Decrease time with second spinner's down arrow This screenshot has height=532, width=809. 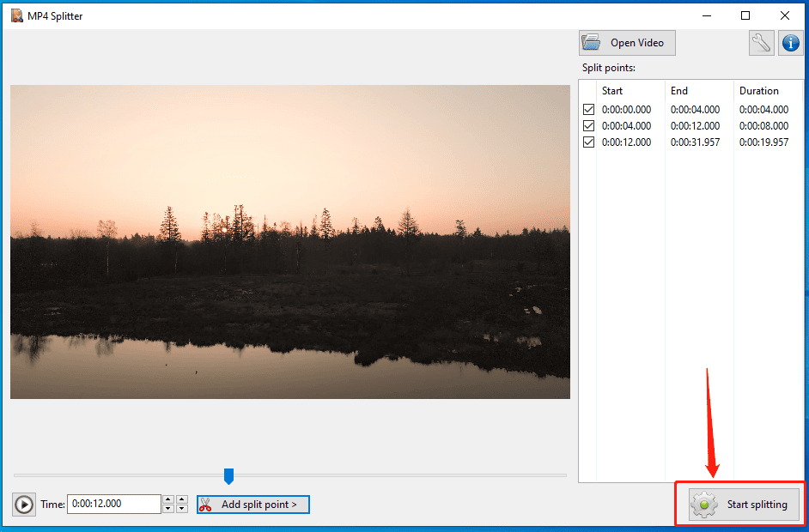pos(181,509)
